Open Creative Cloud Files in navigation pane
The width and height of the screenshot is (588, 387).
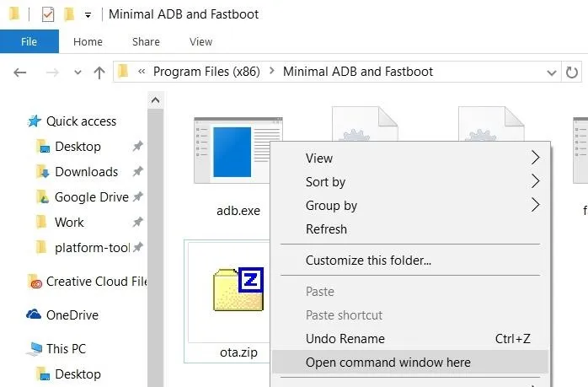[96, 282]
